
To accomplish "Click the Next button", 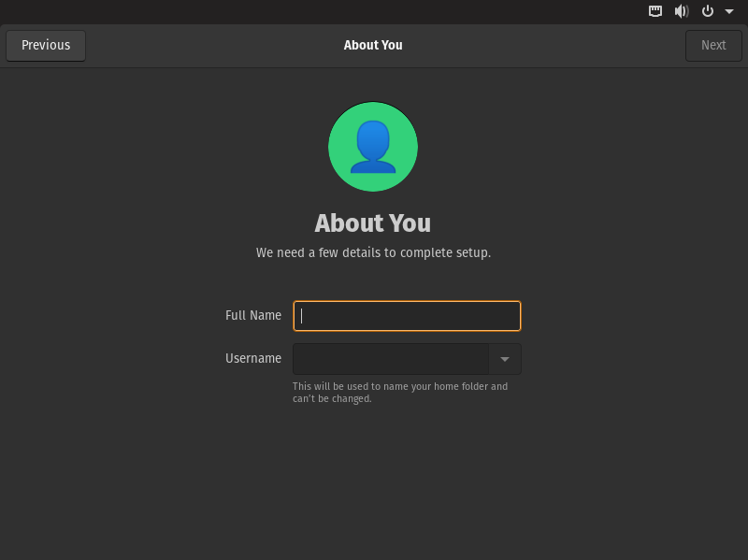I will [x=713, y=45].
